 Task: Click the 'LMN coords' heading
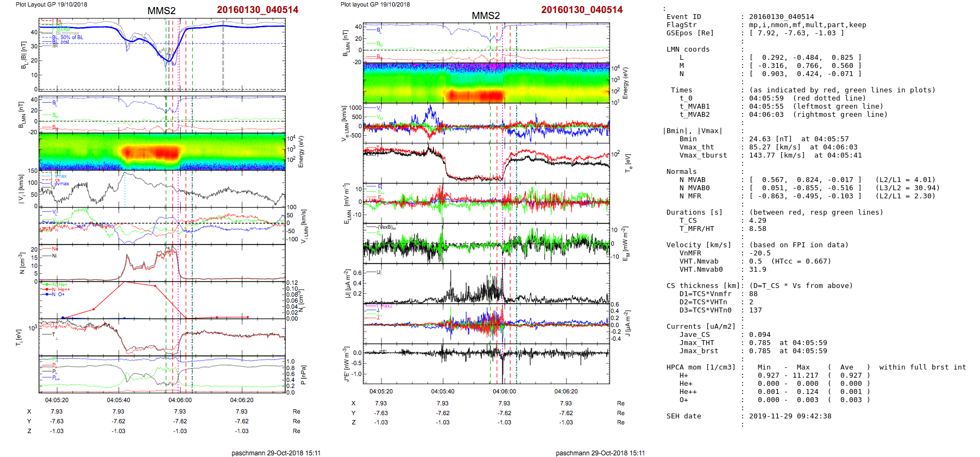688,49
